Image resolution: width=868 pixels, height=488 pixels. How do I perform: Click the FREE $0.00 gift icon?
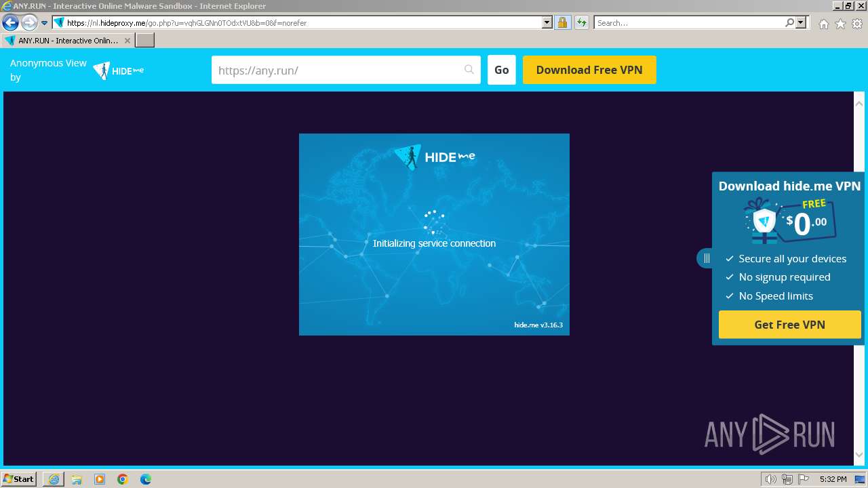click(789, 221)
